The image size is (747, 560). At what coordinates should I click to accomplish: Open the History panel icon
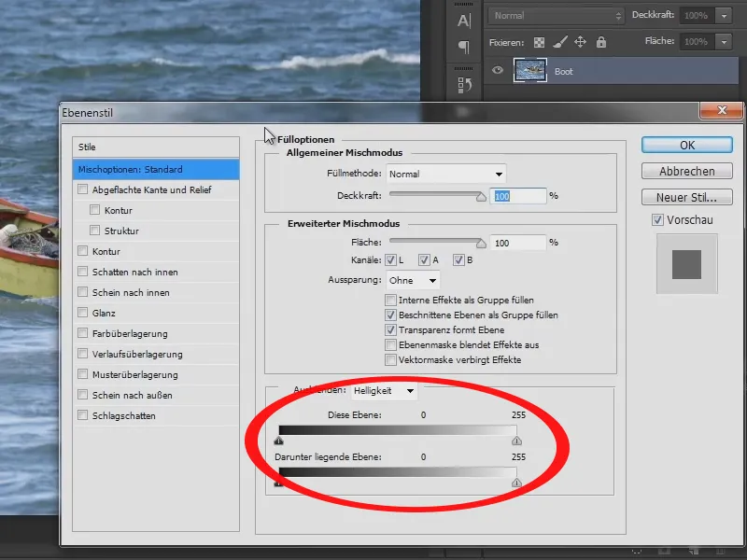coord(464,85)
